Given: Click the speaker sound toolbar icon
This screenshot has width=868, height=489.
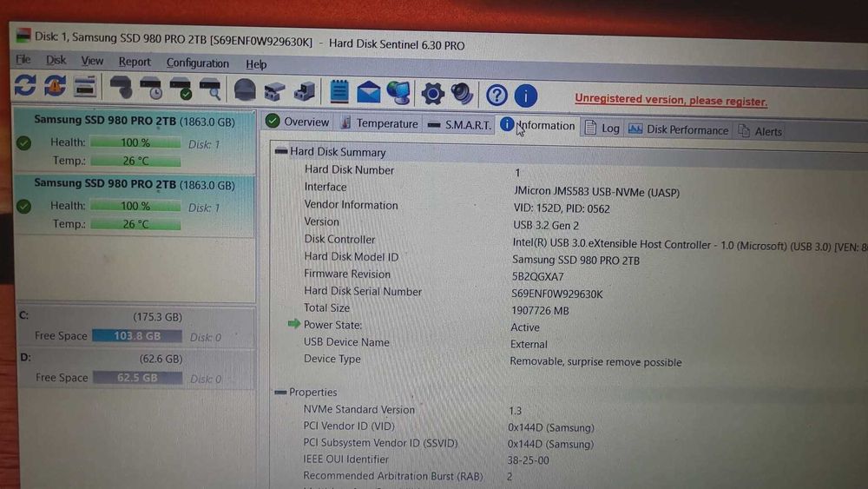Looking at the screenshot, I should 463,94.
